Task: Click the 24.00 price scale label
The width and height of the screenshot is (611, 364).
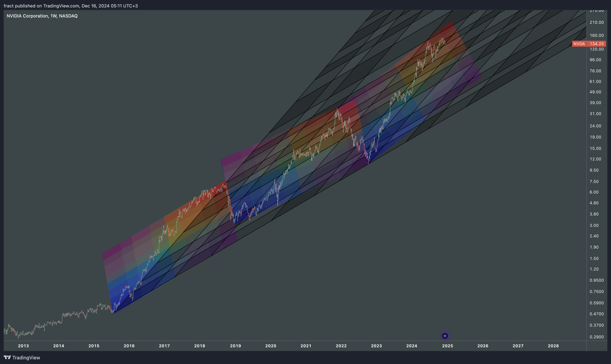Action: [595, 126]
